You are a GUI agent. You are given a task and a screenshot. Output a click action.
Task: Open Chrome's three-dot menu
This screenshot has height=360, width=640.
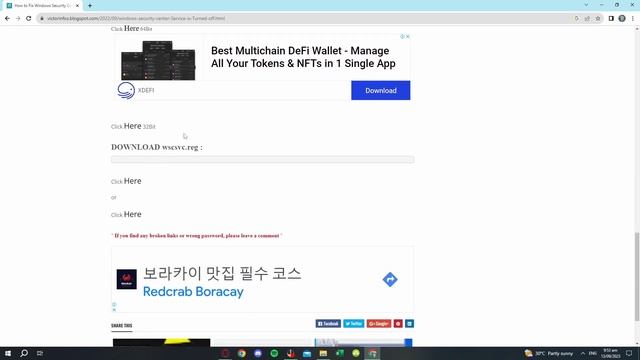633,18
